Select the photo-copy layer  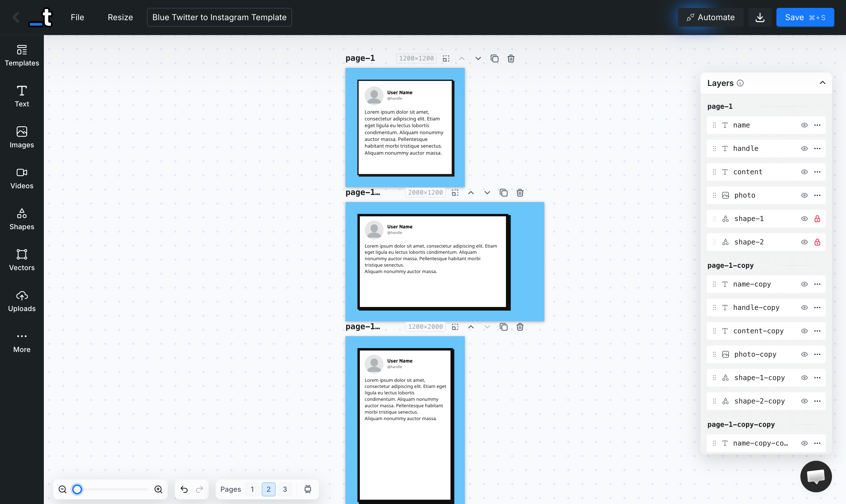point(766,354)
